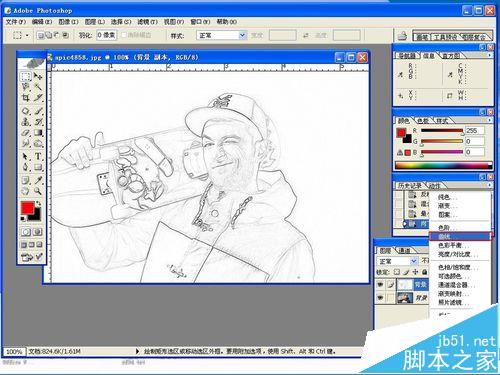The width and height of the screenshot is (500, 375).
Task: Choose 曲线 (Curves) in the popup menu
Action: point(460,236)
